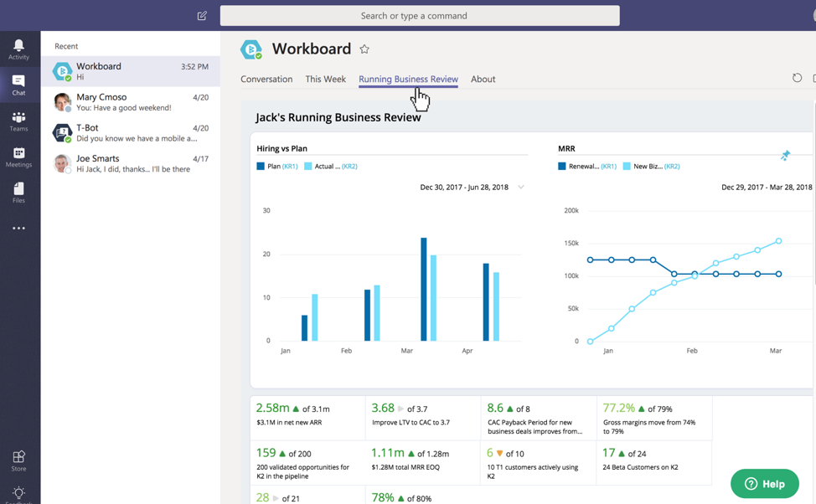Click the green Help button
This screenshot has width=816, height=504.
click(x=764, y=484)
